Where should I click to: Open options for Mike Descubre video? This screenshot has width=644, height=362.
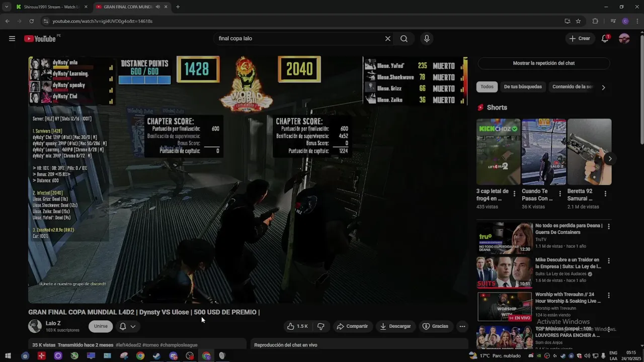609,261
